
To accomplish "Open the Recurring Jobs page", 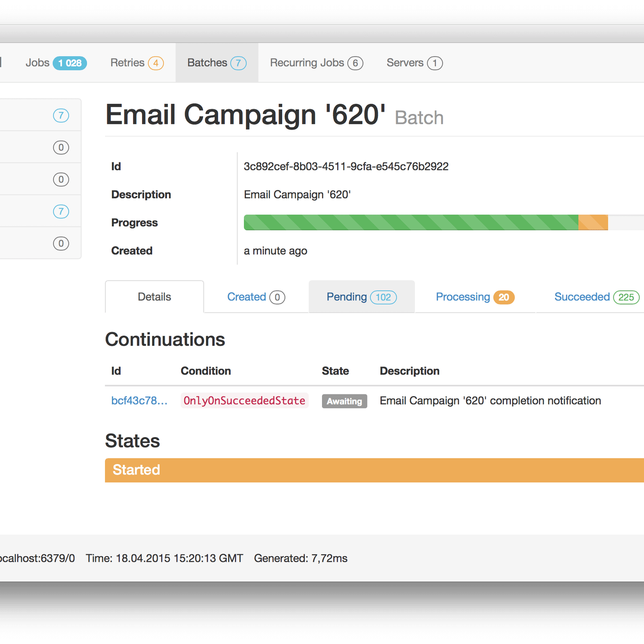I will (316, 63).
